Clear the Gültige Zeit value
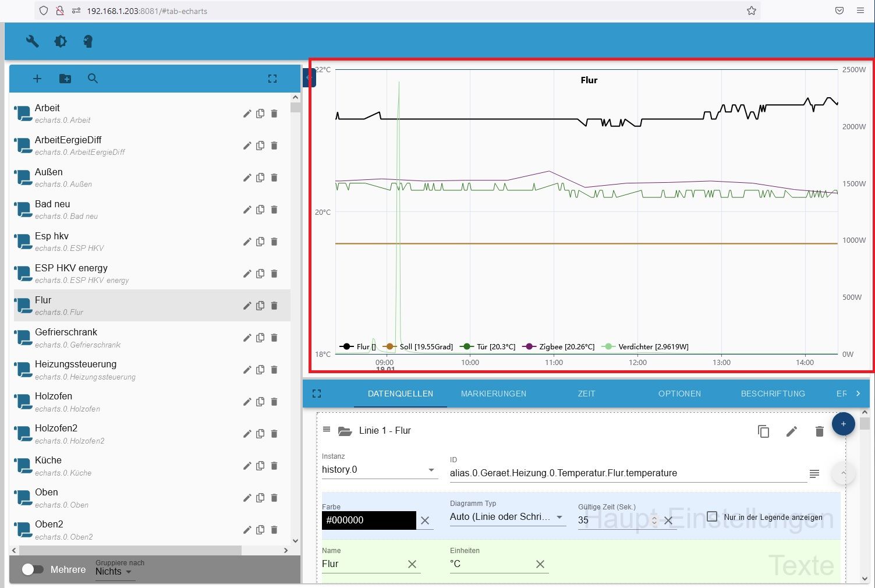The width and height of the screenshot is (875, 588). [668, 520]
